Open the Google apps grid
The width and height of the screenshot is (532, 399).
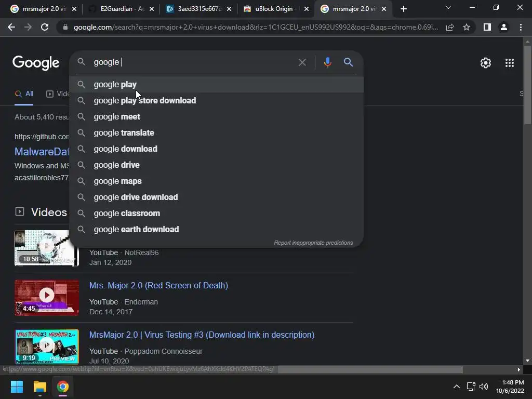(x=510, y=63)
